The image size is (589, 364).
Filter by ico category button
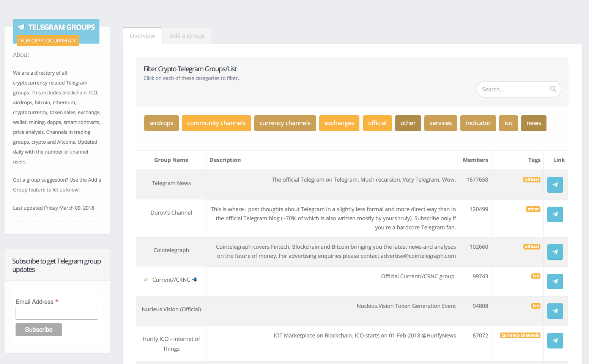509,123
